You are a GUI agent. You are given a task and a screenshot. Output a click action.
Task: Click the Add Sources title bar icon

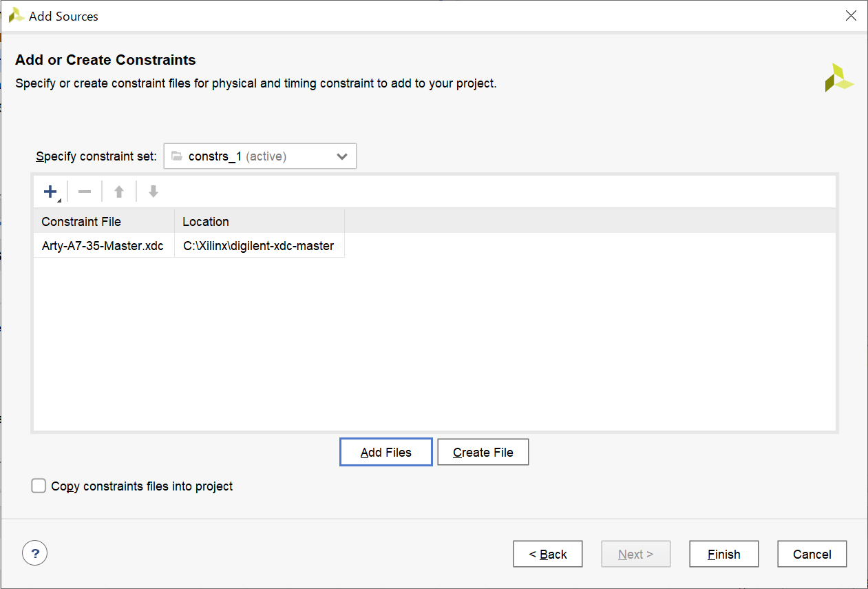click(x=17, y=16)
